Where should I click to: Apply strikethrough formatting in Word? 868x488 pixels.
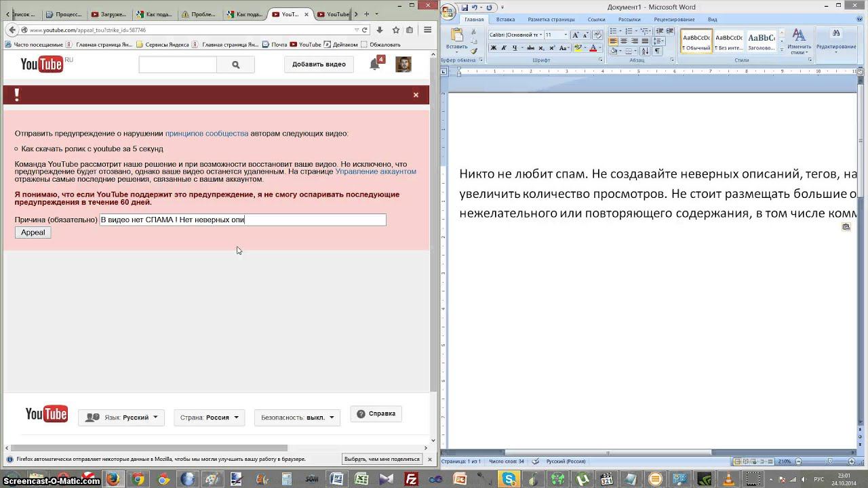click(530, 47)
